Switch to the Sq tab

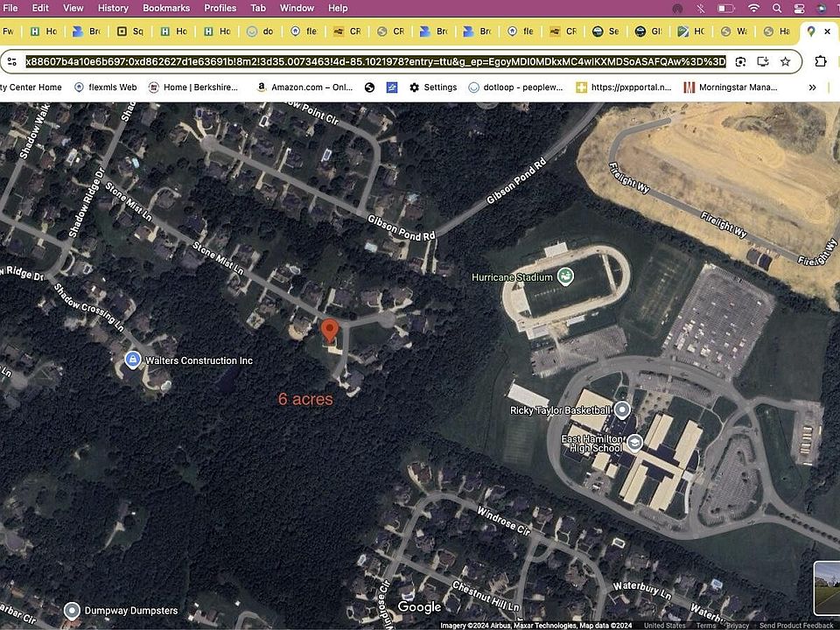click(130, 31)
